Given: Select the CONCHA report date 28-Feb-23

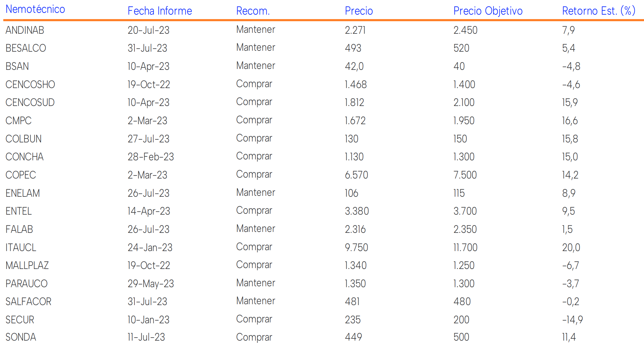Looking at the screenshot, I should [x=151, y=157].
